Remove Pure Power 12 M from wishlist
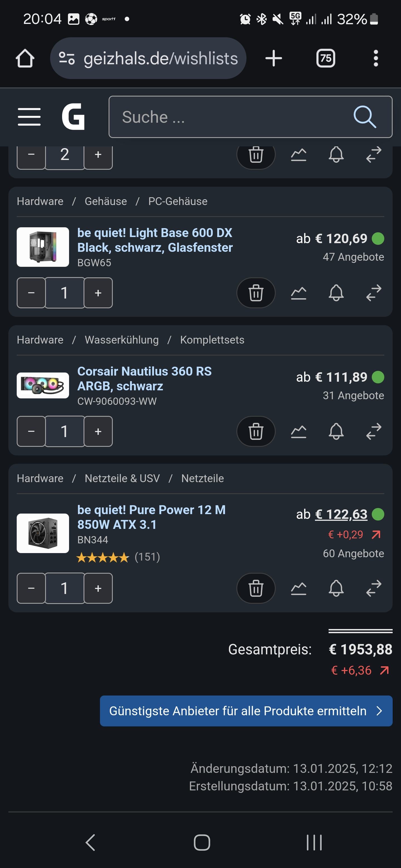 (256, 588)
